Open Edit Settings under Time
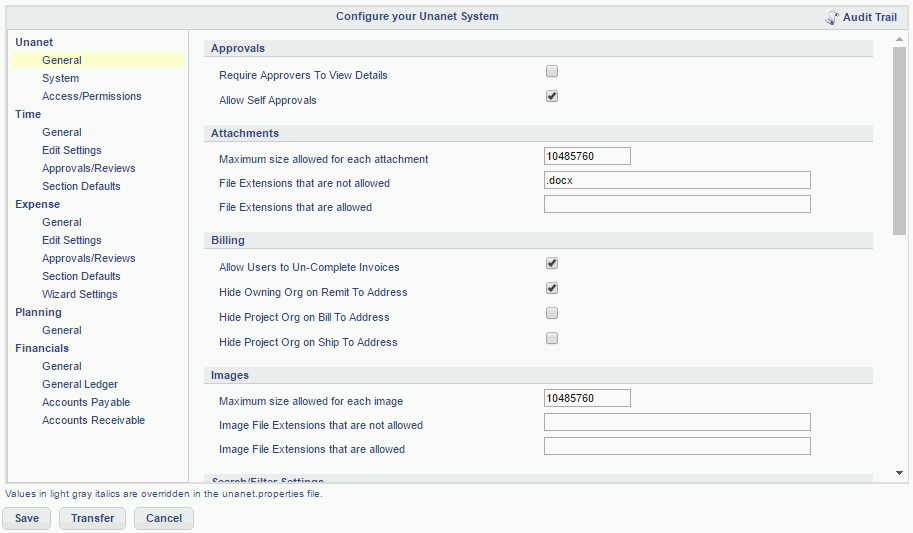 tap(72, 150)
